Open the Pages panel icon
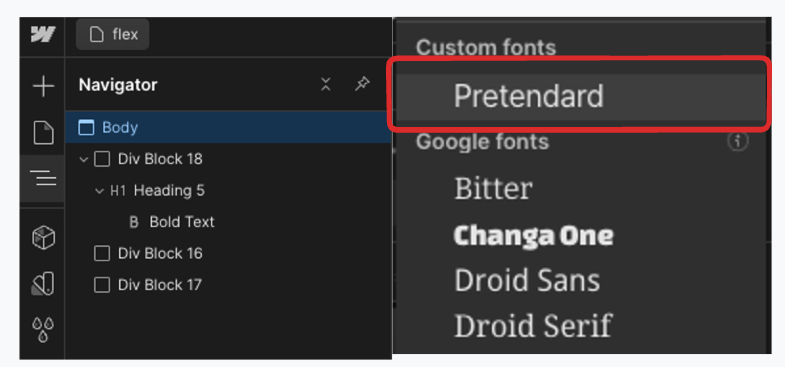The height and width of the screenshot is (367, 785). pyautogui.click(x=43, y=133)
